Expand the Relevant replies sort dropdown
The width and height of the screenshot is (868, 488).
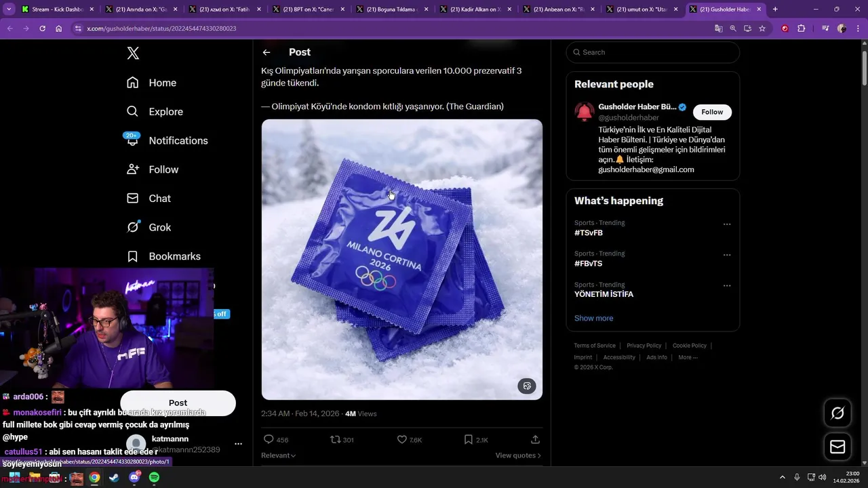tap(279, 455)
